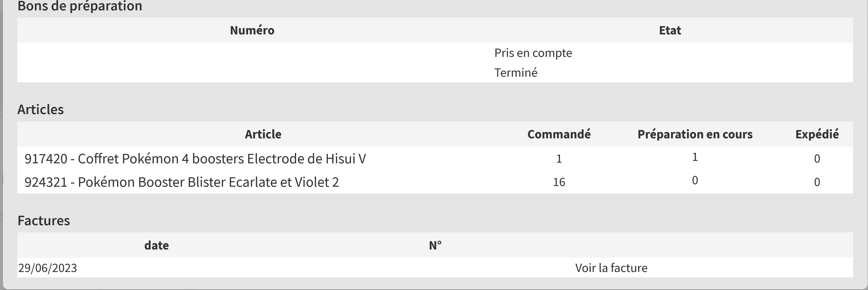The width and height of the screenshot is (868, 290).
Task: Click the "Articles" section heading
Action: pos(41,110)
